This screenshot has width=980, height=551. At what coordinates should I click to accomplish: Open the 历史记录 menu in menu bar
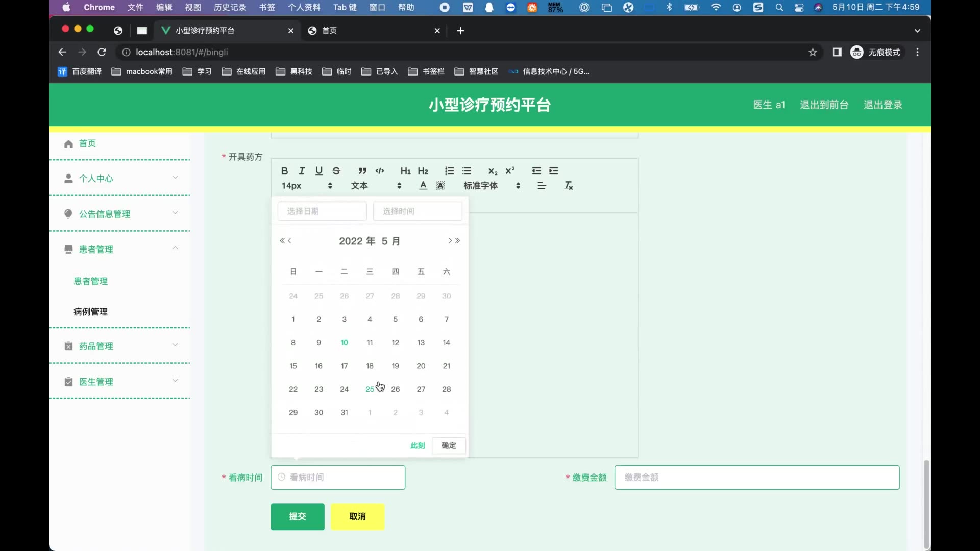click(230, 7)
